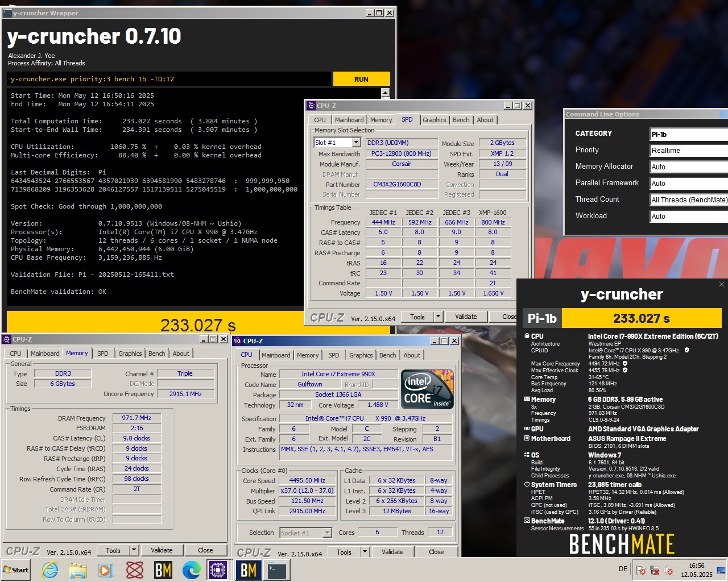Launch Windows Media Player from the taskbar
Image resolution: width=728 pixels, height=582 pixels.
(106, 570)
